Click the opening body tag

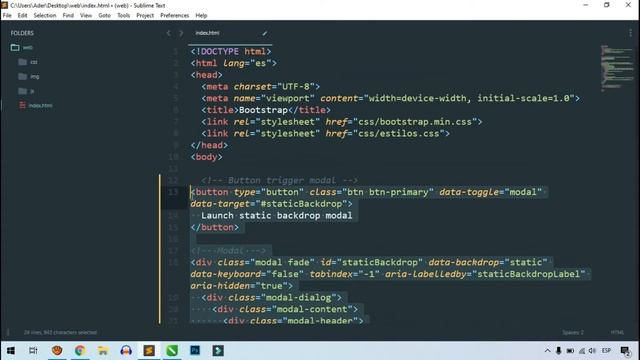(207, 157)
